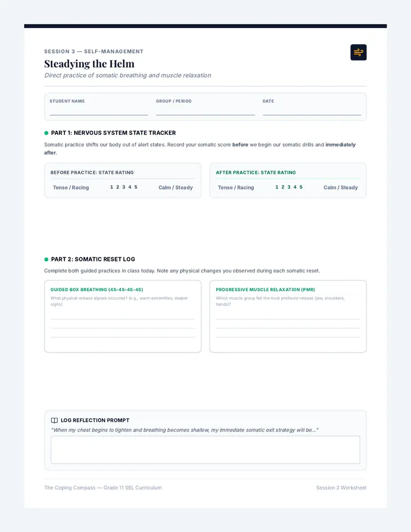
Task: Click the Steadying the Helm title
Action: tap(89, 63)
